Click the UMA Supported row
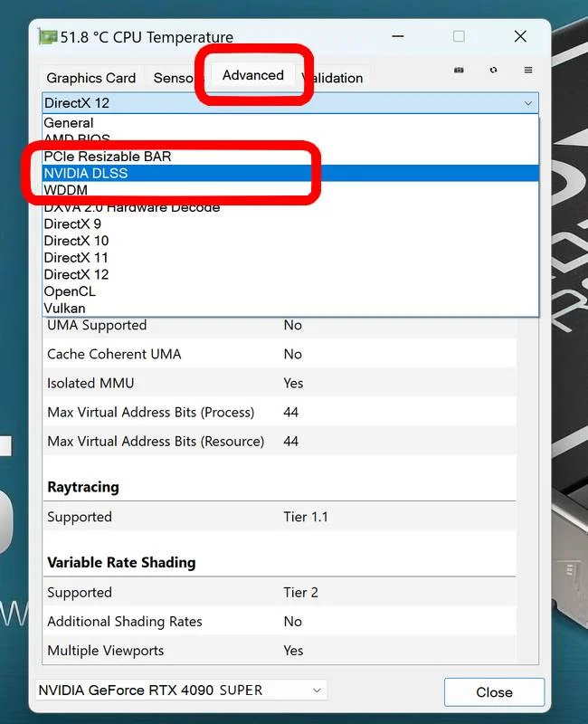 pos(280,325)
